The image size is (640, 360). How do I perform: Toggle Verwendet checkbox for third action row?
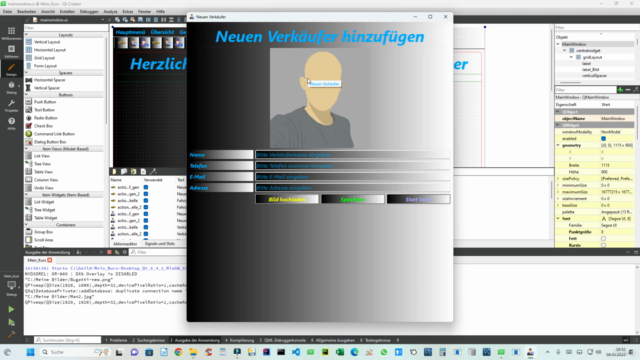pyautogui.click(x=146, y=200)
